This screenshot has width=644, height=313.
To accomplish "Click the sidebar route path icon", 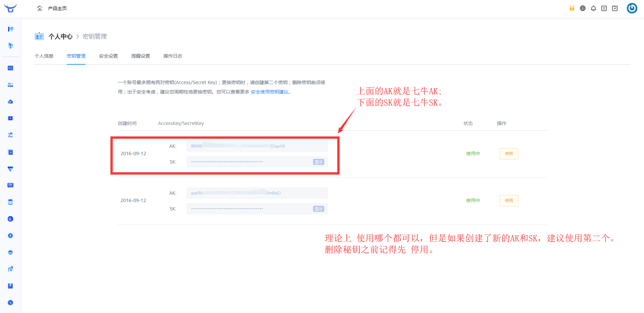I will tap(10, 269).
